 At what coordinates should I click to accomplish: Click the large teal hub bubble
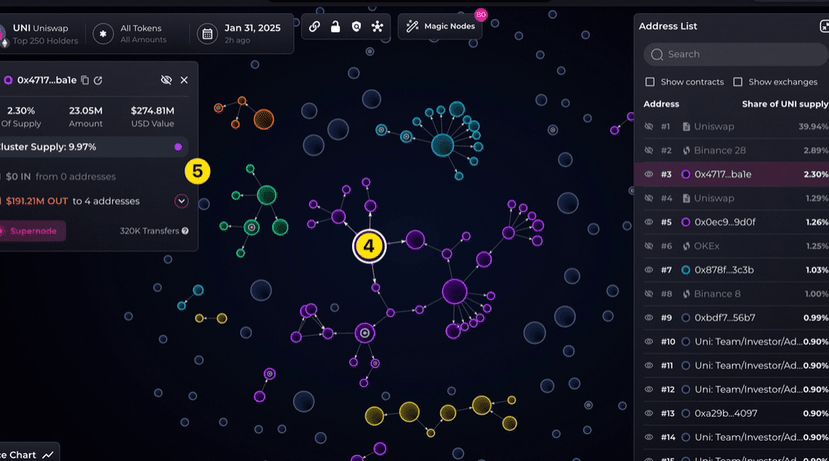click(x=443, y=145)
